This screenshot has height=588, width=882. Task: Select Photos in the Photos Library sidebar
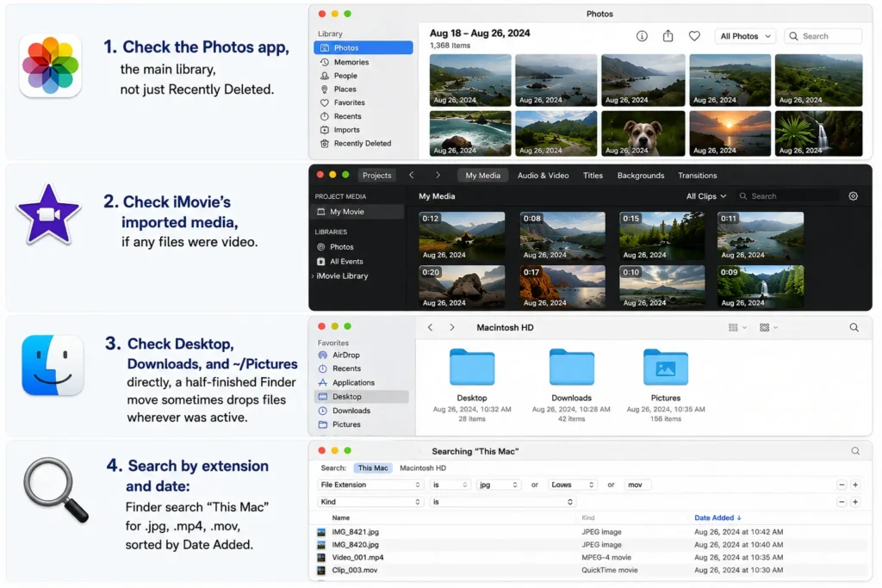363,48
